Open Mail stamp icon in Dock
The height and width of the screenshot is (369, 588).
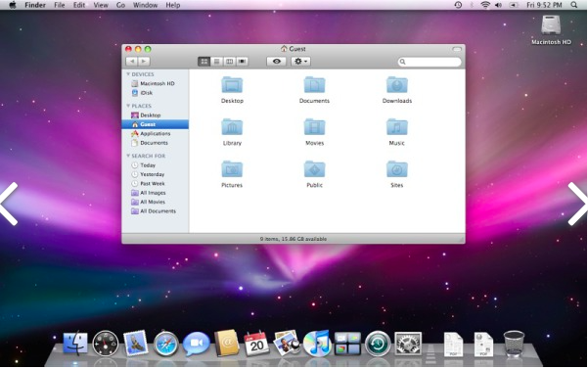[135, 343]
